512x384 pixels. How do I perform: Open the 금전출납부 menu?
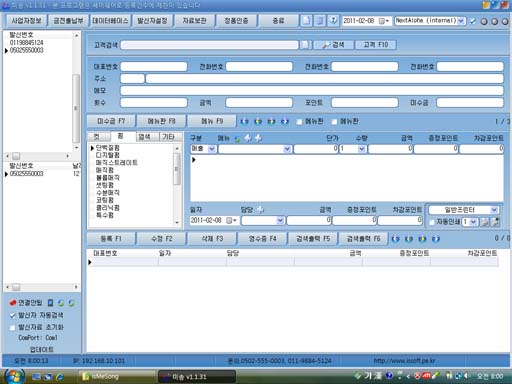[x=68, y=21]
